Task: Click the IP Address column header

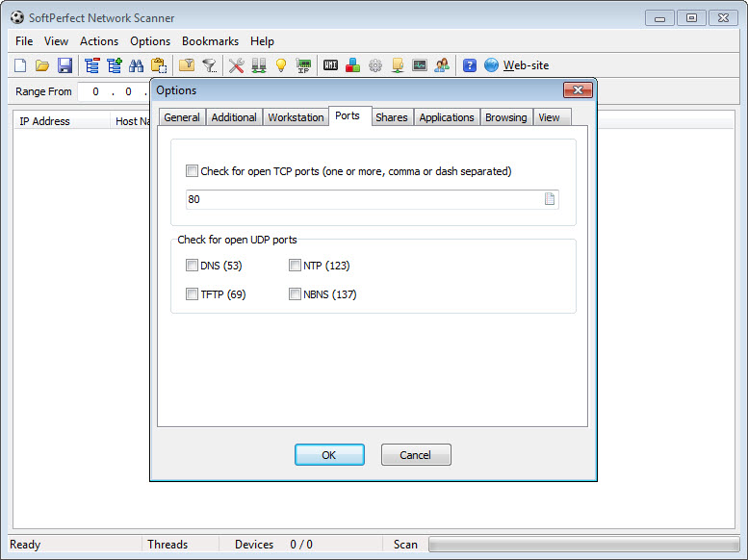Action: (x=61, y=121)
